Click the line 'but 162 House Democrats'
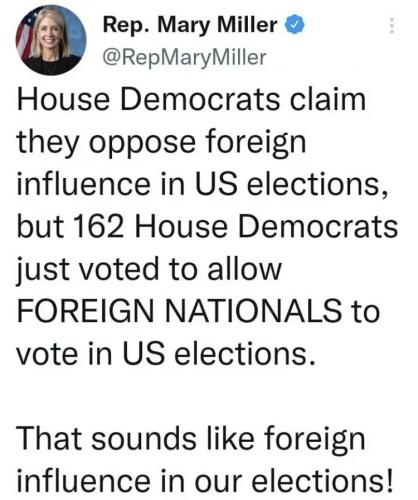This screenshot has width=418, height=500. [207, 226]
